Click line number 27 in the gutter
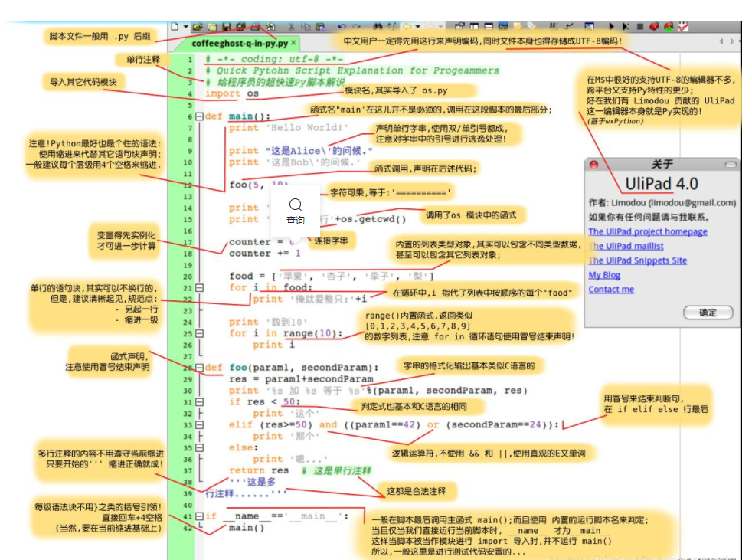Viewport: 752px width, 560px height. (188, 356)
